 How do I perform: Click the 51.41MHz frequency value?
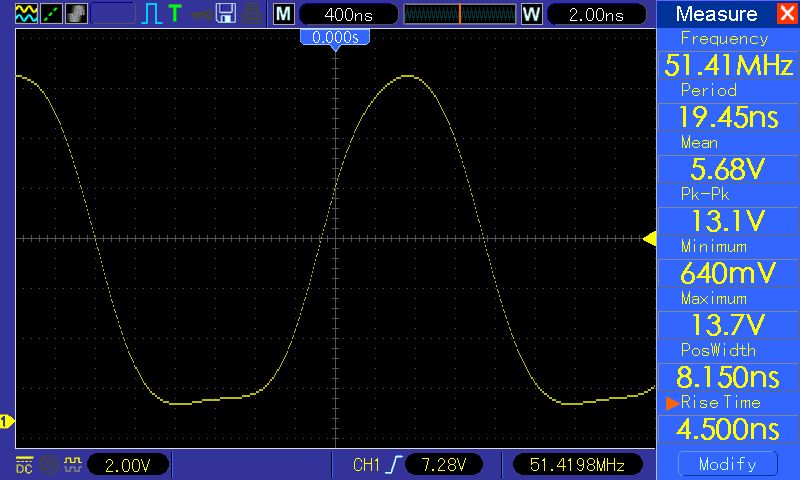(x=728, y=65)
